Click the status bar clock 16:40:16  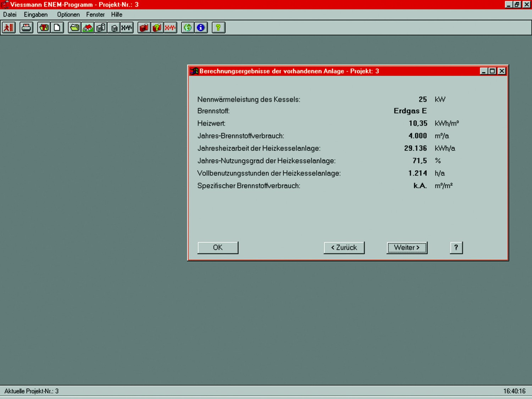514,391
